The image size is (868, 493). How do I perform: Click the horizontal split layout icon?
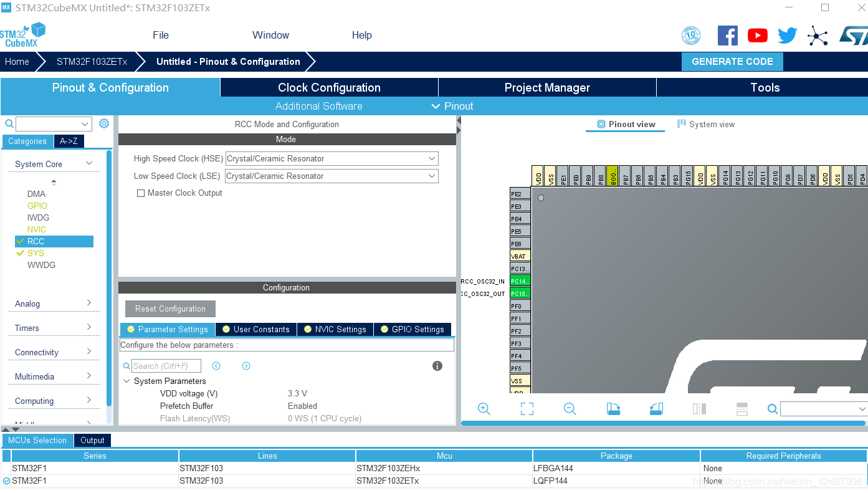coord(742,409)
